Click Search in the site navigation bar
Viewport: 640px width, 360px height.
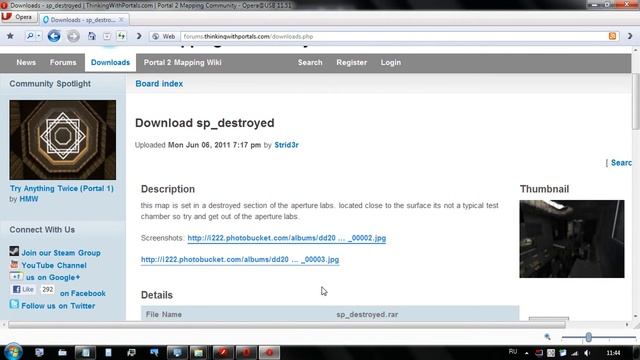point(310,62)
